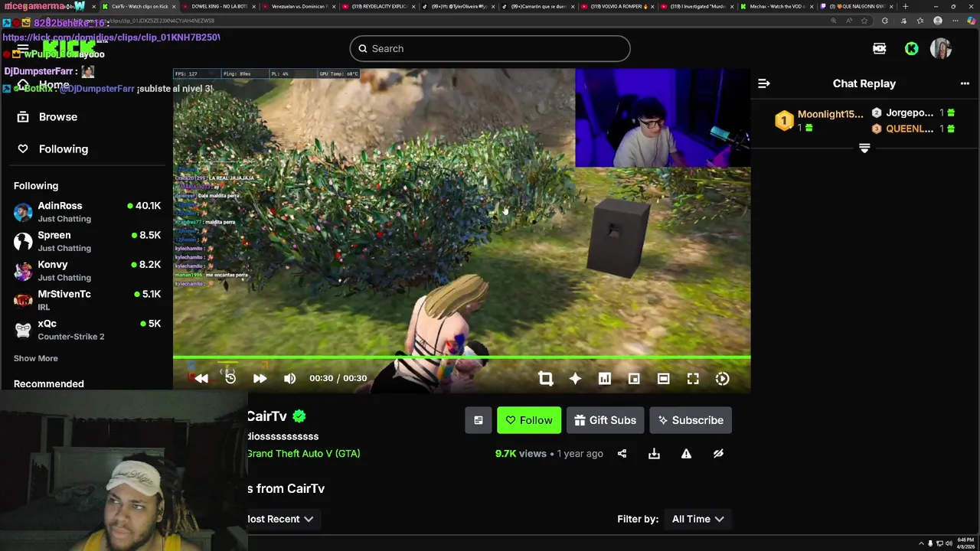Viewport: 980px width, 551px height.
Task: Open MrStivenTc IRL channel
Action: (87, 300)
